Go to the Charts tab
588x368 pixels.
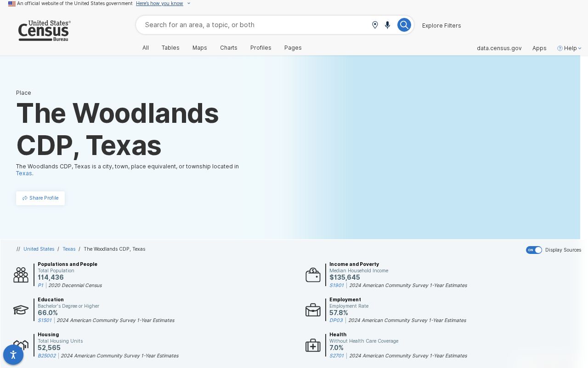point(229,48)
